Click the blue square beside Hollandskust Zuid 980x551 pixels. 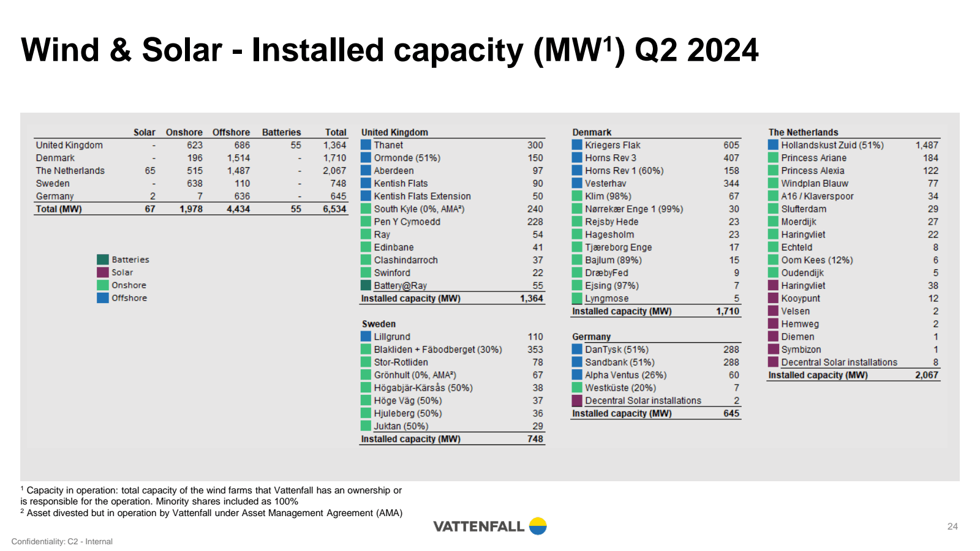(x=773, y=145)
